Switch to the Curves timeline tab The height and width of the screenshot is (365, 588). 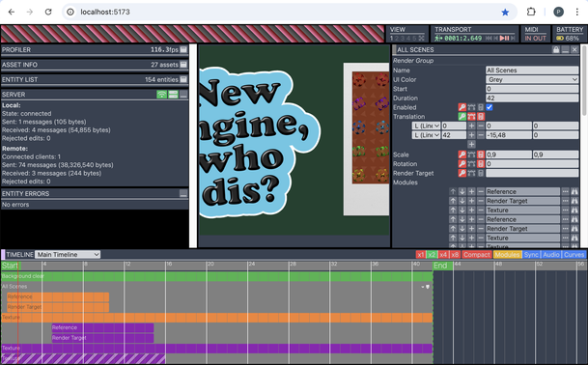pos(574,254)
